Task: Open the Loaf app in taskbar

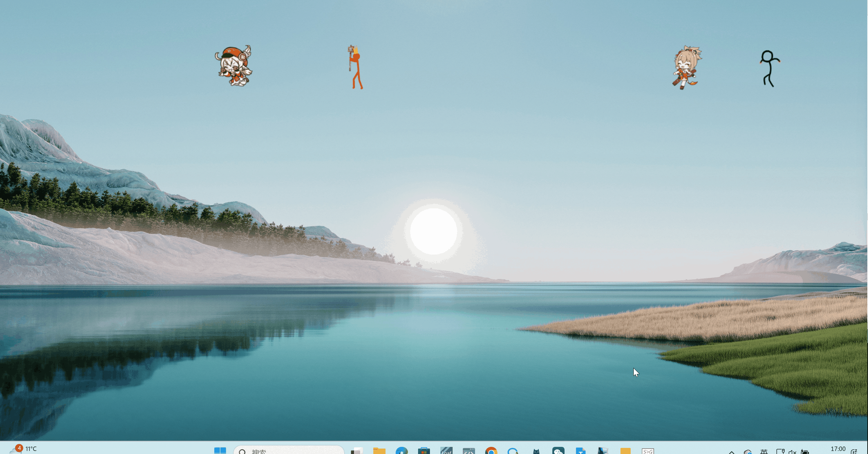Action: pyautogui.click(x=446, y=451)
